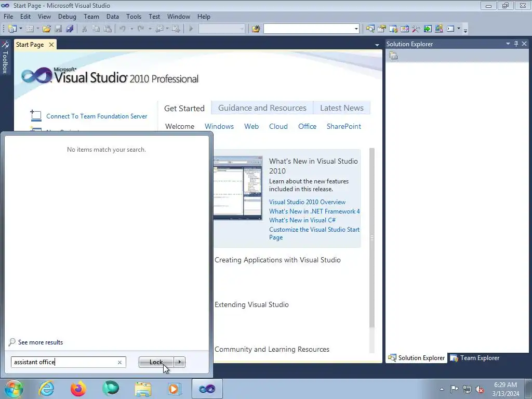Select the Cloud category link
Image resolution: width=532 pixels, height=399 pixels.
coord(278,126)
